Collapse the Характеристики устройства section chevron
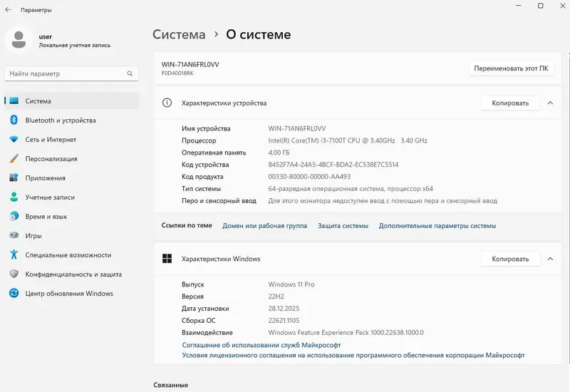Image resolution: width=570 pixels, height=392 pixels. click(550, 103)
